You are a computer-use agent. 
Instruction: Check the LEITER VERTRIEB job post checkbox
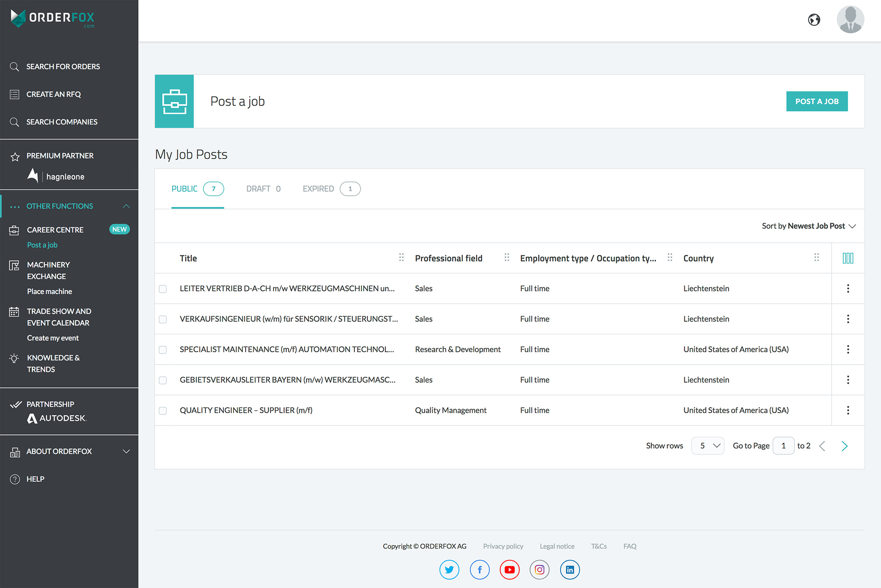[163, 289]
